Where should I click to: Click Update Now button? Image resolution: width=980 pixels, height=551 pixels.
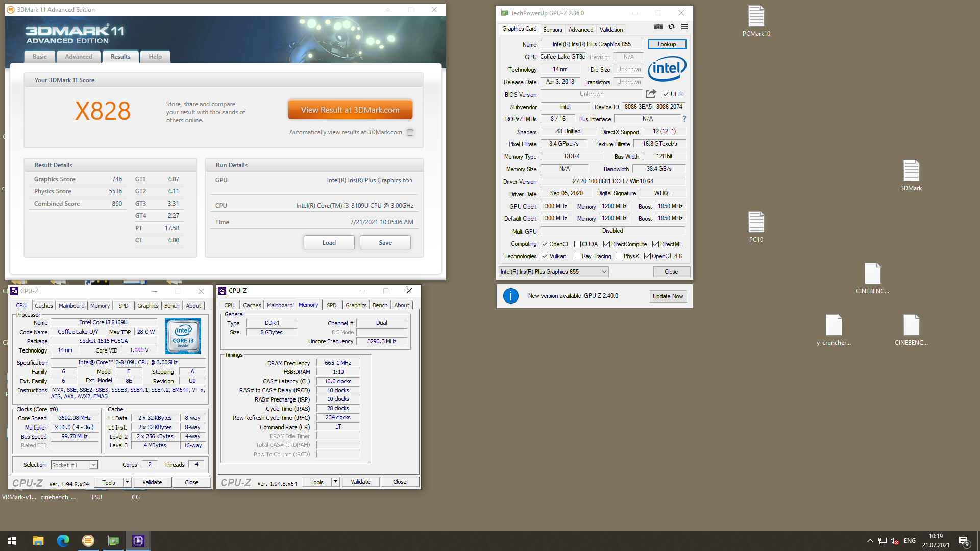coord(668,296)
